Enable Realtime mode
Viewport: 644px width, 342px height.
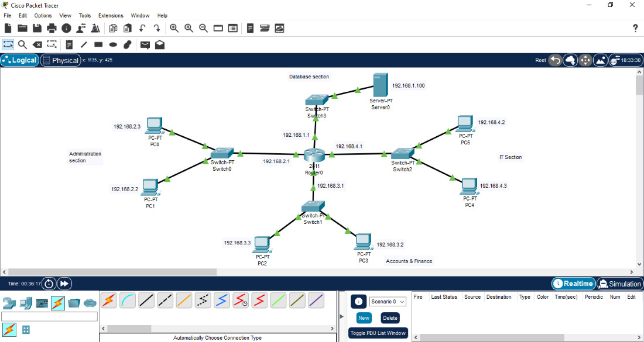(x=573, y=284)
